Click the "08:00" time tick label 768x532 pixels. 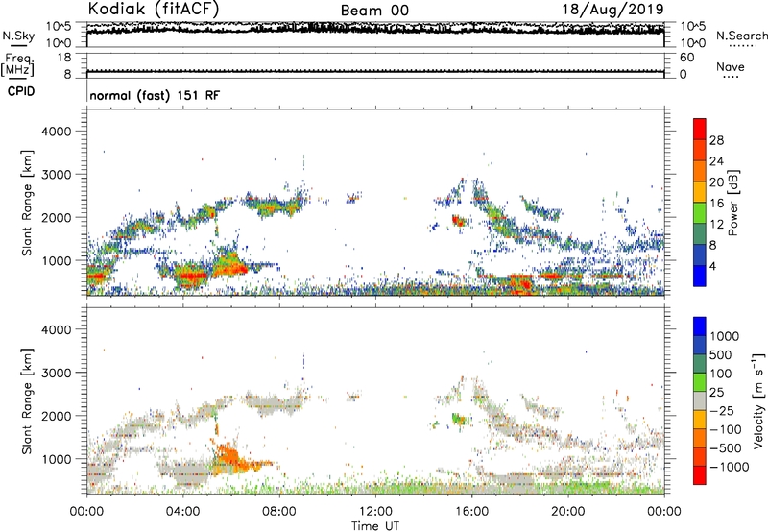(279, 512)
